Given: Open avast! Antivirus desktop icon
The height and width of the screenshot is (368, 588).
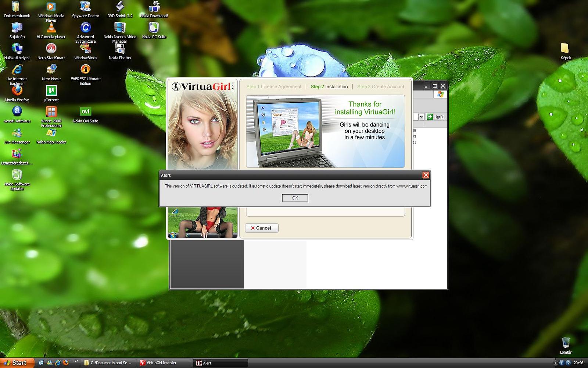Looking at the screenshot, I should (17, 115).
